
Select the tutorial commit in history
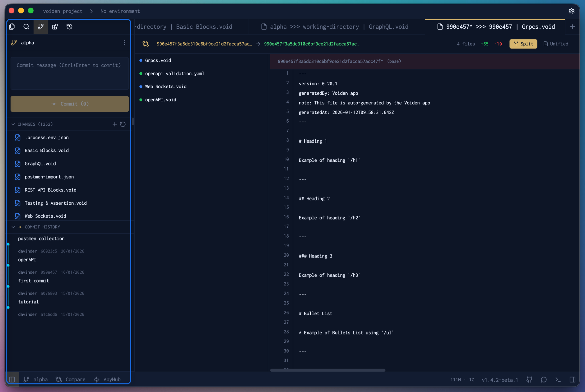(x=28, y=302)
